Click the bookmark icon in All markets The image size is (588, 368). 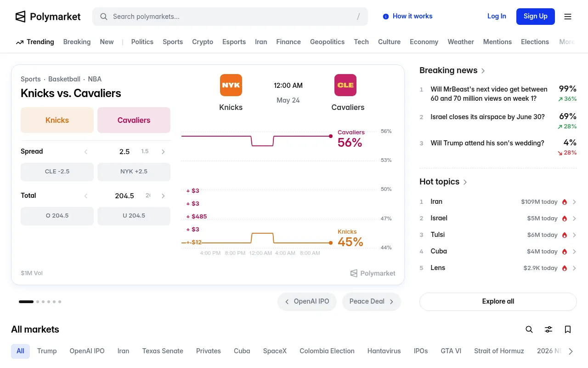click(568, 329)
